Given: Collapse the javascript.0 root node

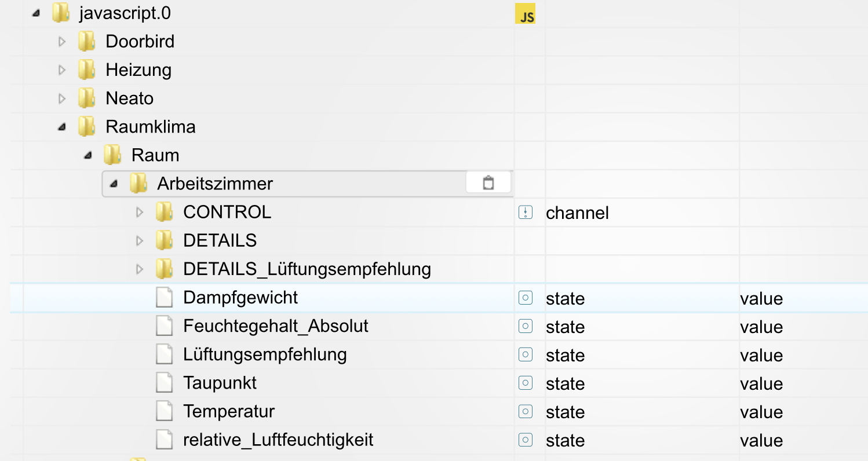Looking at the screenshot, I should 36,13.
